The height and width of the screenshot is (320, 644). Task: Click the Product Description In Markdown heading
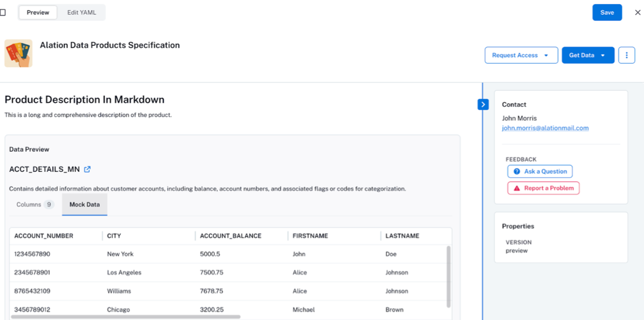click(84, 100)
